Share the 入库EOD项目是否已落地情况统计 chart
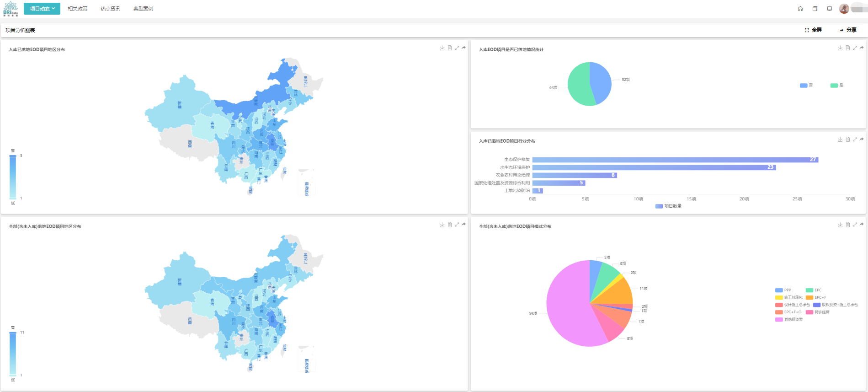Image resolution: width=868 pixels, height=392 pixels. 862,48
